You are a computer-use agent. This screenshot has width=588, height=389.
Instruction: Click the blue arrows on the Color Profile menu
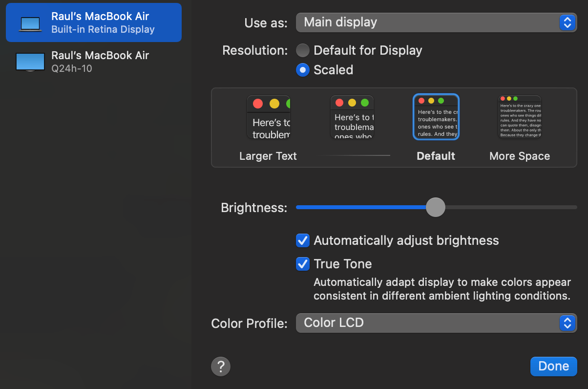pos(567,323)
